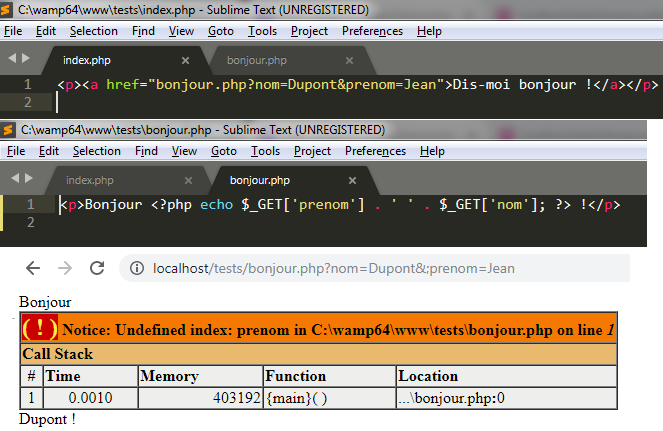Click href attribute text in index.php code
This screenshot has height=431, width=663.
click(x=122, y=85)
